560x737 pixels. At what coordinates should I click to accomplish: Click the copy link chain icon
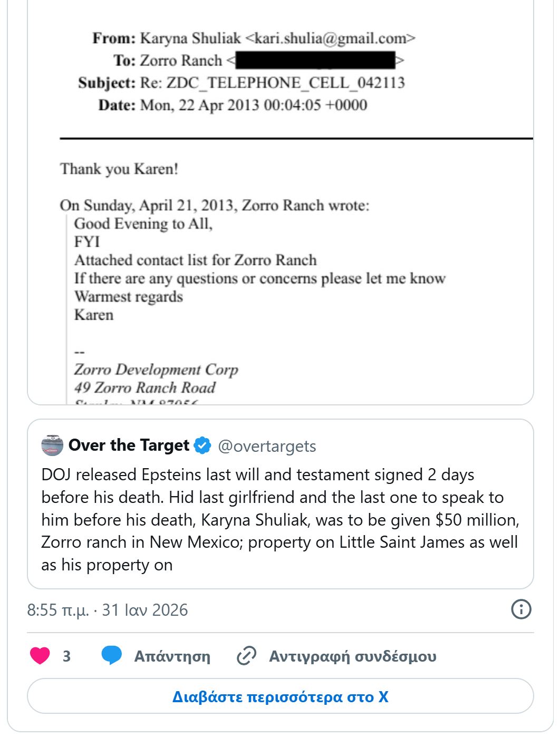246,656
